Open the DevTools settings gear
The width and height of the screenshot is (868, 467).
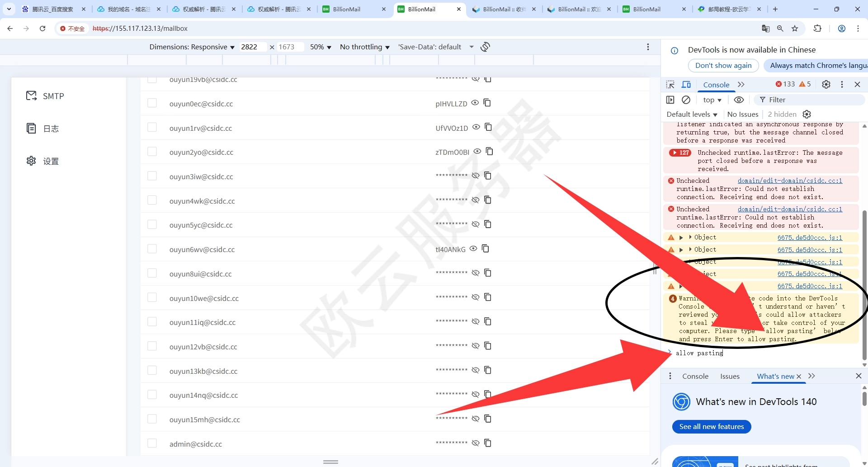click(x=826, y=84)
